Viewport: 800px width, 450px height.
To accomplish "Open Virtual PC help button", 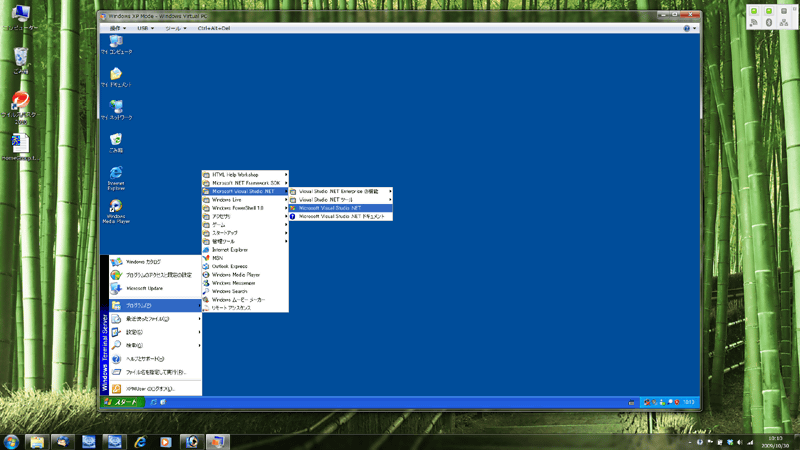I will pyautogui.click(x=689, y=29).
